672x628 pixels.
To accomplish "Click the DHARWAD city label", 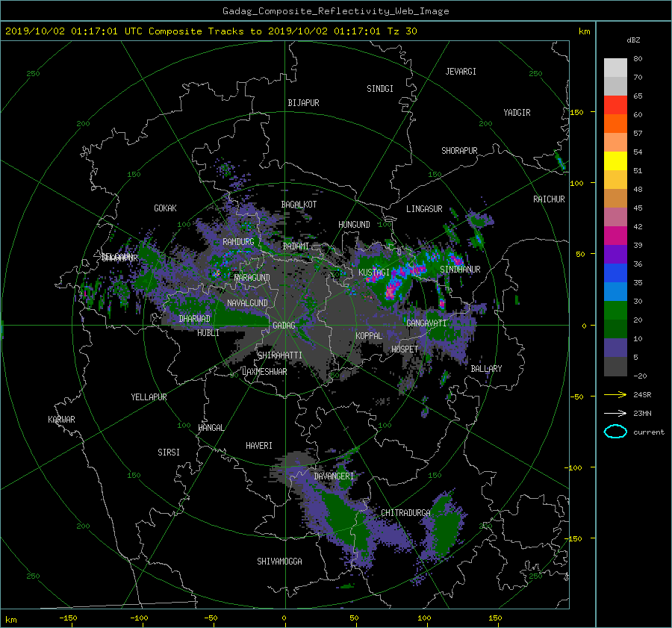I will tap(194, 319).
